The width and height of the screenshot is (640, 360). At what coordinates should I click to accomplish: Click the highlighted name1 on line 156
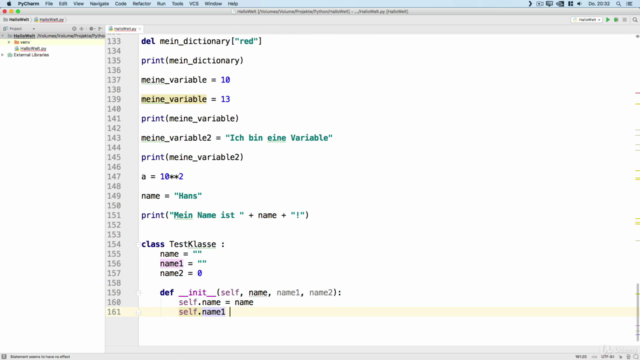coord(171,264)
